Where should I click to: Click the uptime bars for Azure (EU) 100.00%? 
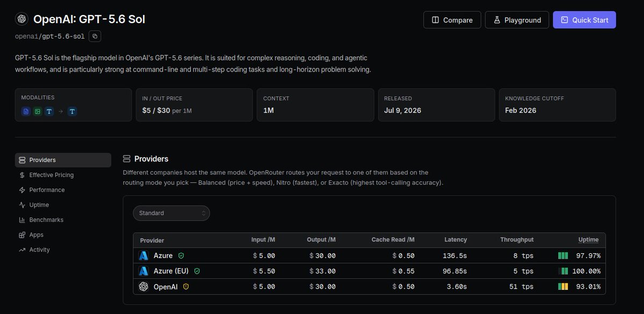(x=563, y=272)
